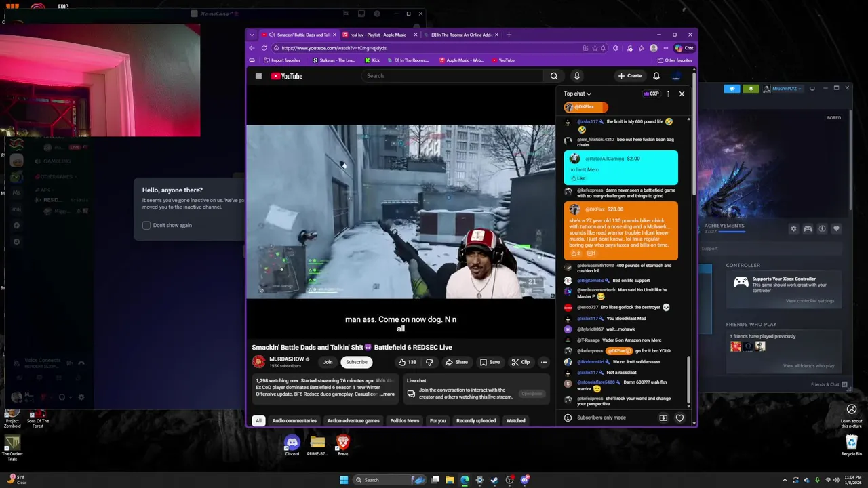868x488 pixels.
Task: Click the playing video thumbnail area
Action: coord(401,211)
